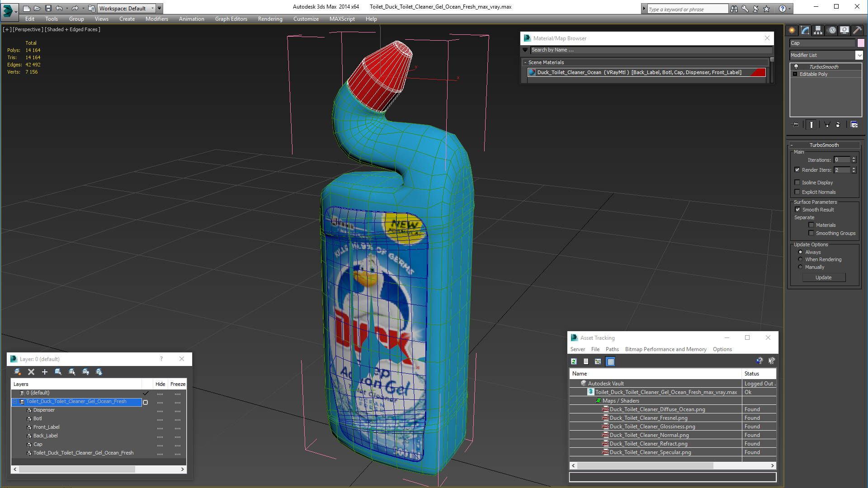Click the TurboSmooth Update button
868x488 pixels.
pyautogui.click(x=824, y=277)
